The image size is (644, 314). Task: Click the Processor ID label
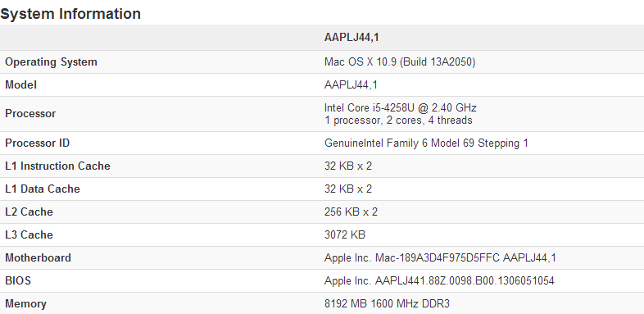(37, 143)
